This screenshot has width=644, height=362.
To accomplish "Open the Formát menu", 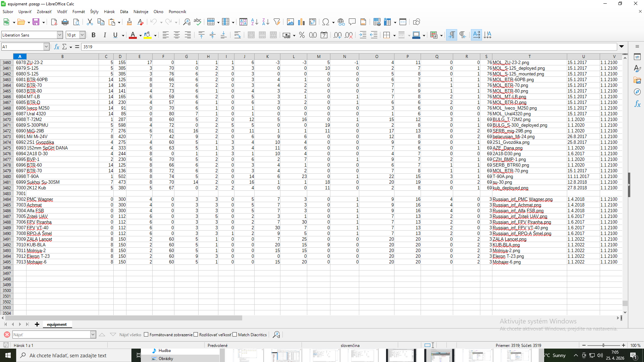I will [78, 12].
